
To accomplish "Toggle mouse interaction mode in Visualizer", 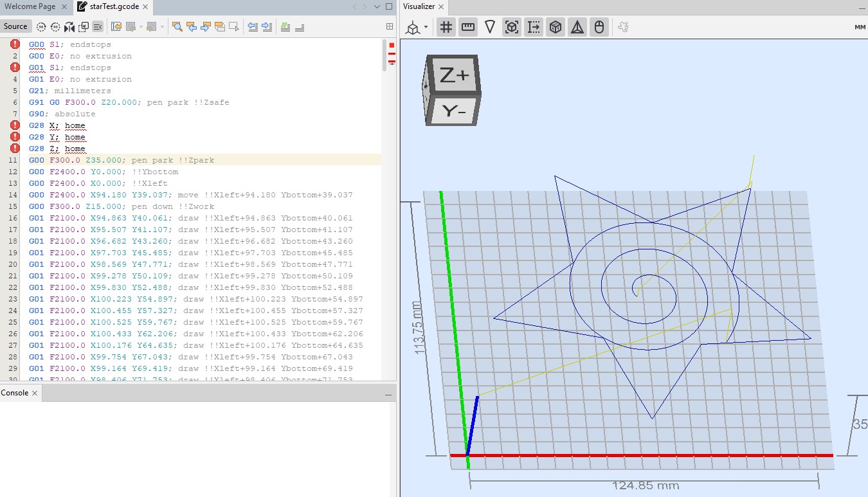I will 599,27.
